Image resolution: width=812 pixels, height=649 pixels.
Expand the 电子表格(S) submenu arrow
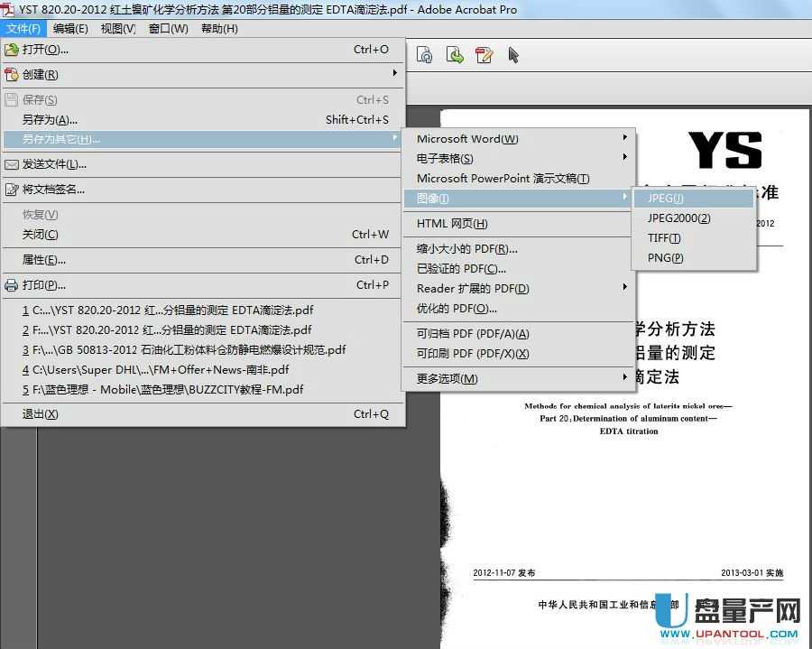[624, 158]
